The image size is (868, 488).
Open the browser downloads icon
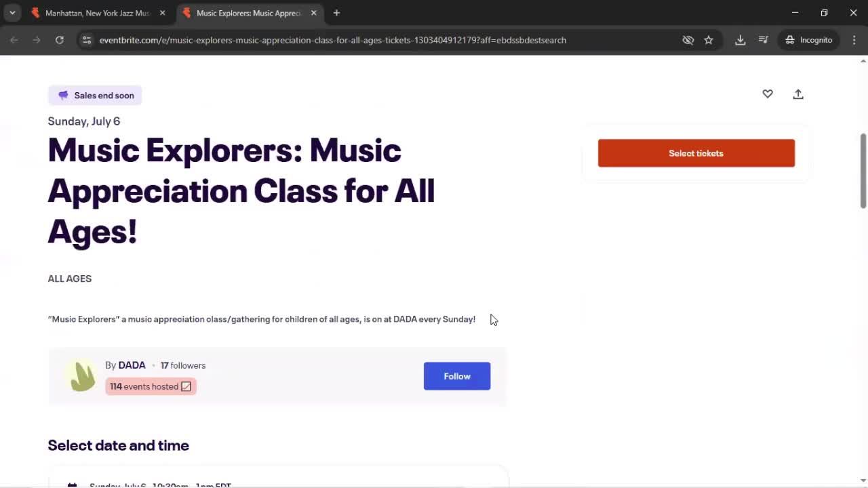click(x=741, y=40)
